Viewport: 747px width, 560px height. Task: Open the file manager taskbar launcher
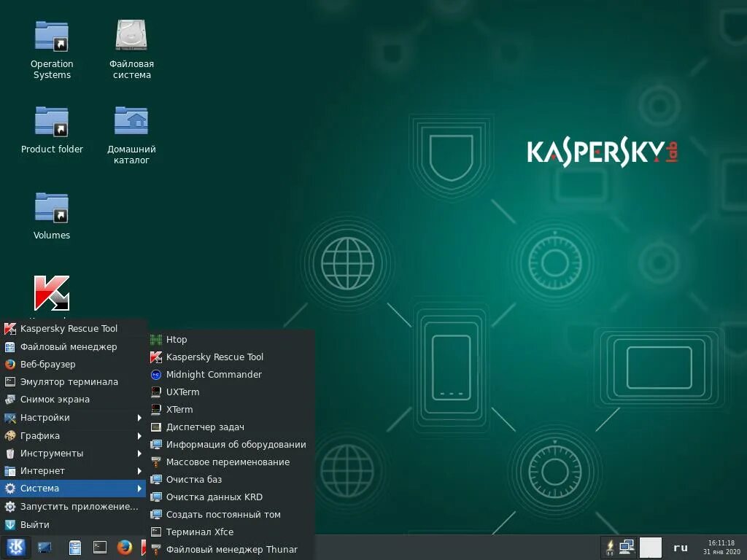[75, 548]
